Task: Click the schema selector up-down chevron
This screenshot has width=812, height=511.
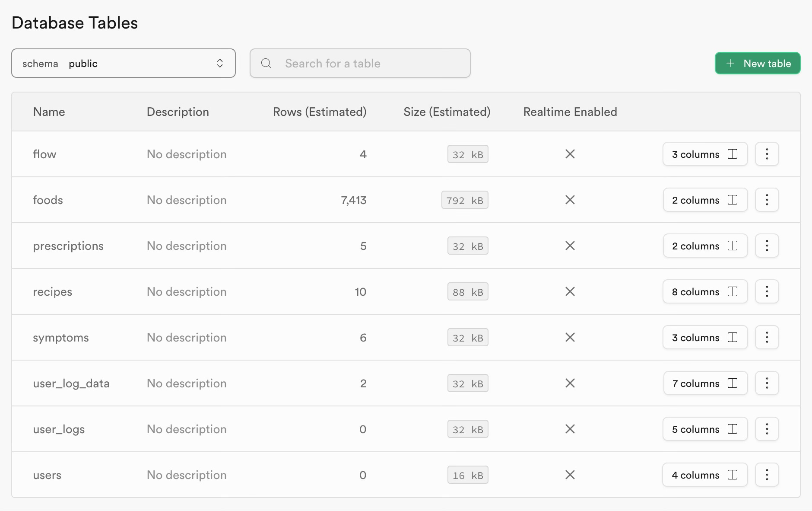Action: 220,63
